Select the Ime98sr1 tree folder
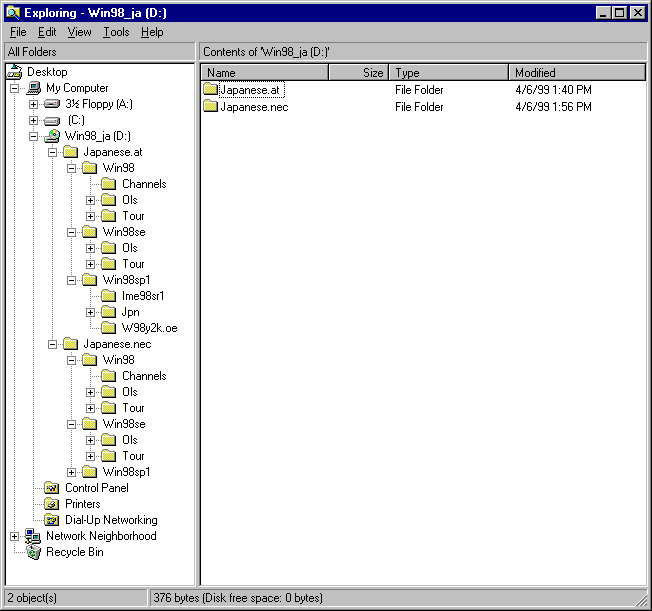Viewport: 652px width, 611px height. click(x=143, y=296)
